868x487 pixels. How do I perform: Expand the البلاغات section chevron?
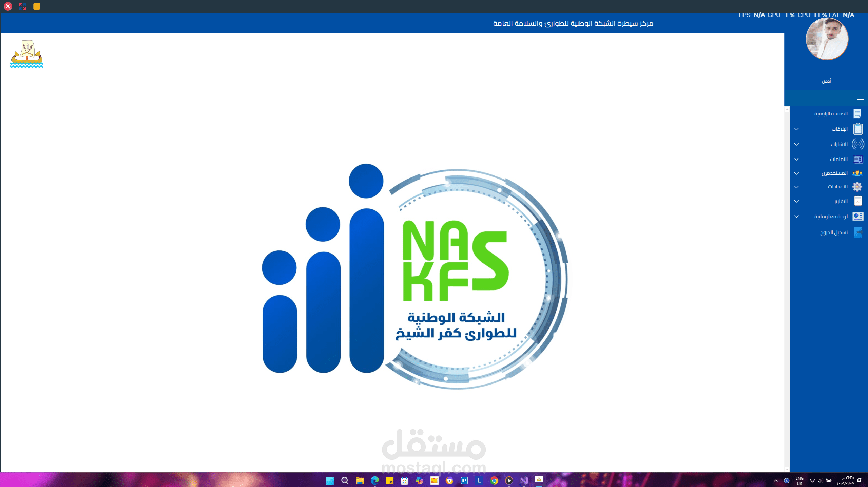coord(797,129)
